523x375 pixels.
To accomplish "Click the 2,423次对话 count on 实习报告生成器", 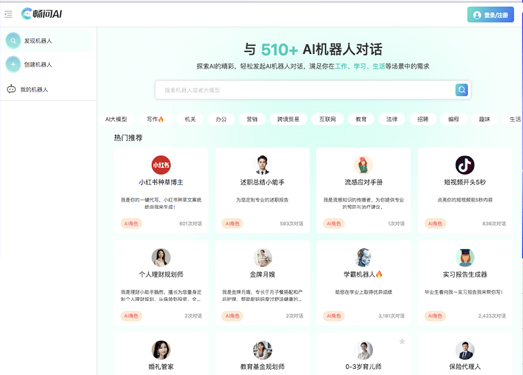I will pyautogui.click(x=492, y=316).
